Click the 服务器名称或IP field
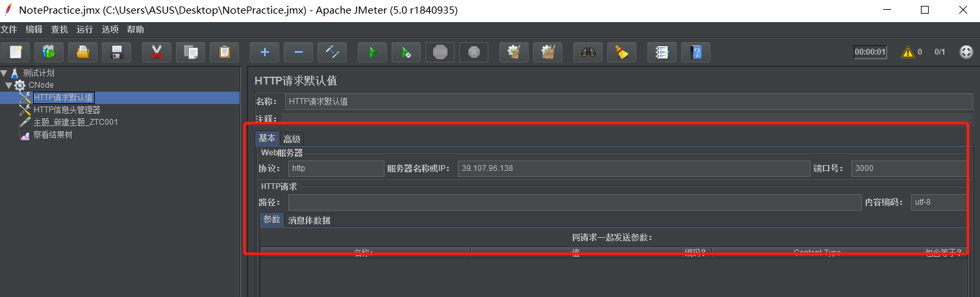The image size is (980, 297). click(x=634, y=168)
